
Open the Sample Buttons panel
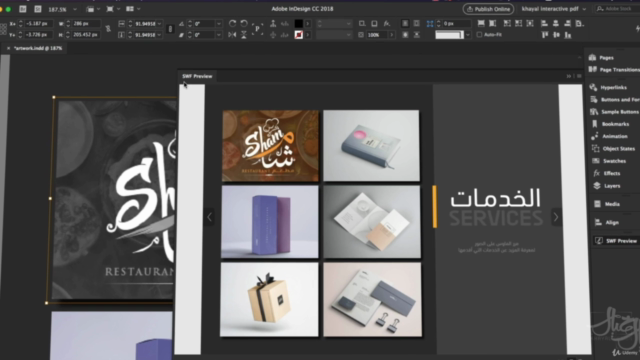615,112
